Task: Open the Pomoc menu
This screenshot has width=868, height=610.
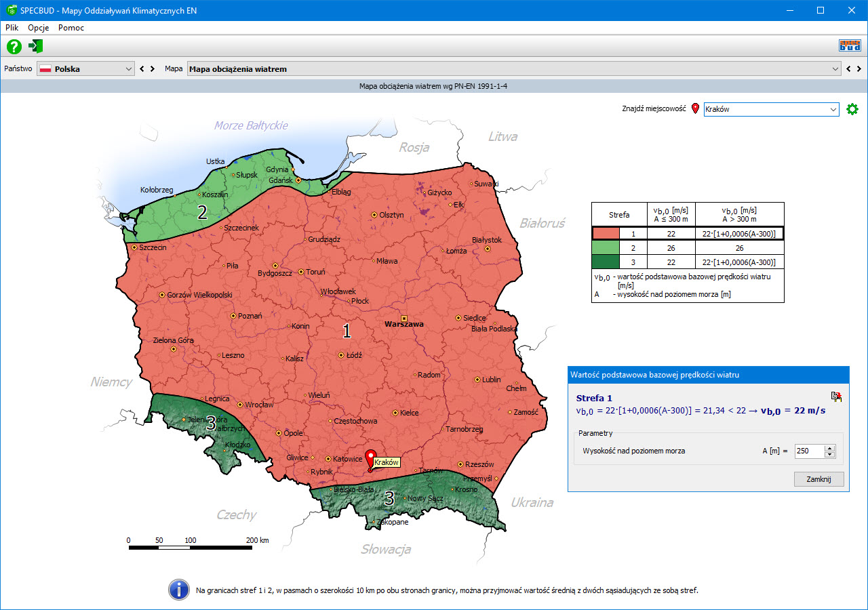Action: 71,28
